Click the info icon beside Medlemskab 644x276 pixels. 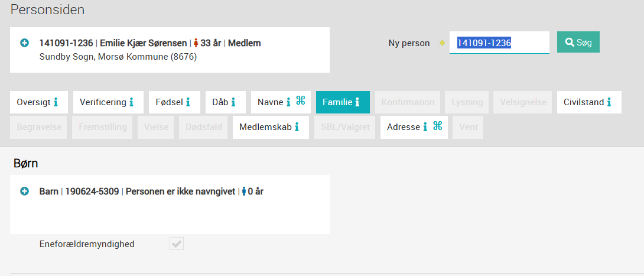tap(297, 127)
